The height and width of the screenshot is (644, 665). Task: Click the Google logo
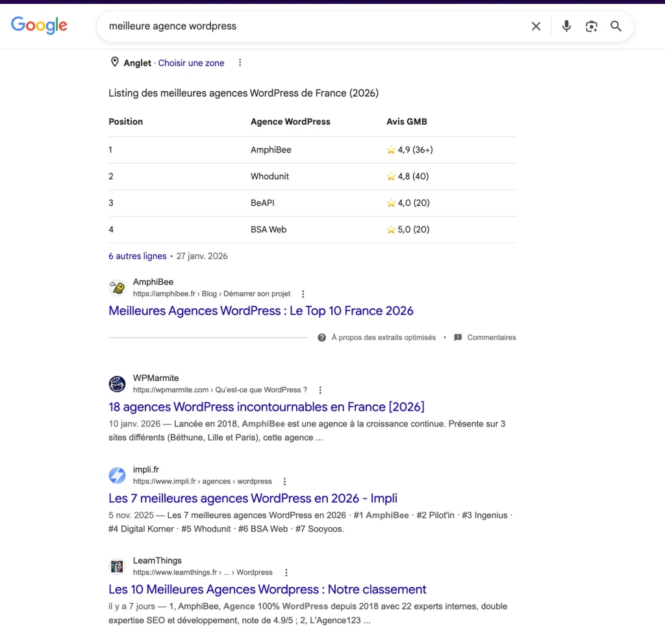click(x=39, y=25)
